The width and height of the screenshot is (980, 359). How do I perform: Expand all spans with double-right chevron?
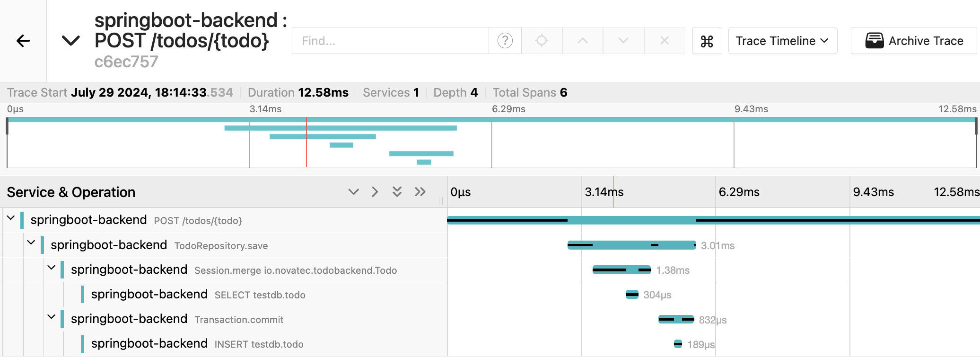tap(420, 192)
